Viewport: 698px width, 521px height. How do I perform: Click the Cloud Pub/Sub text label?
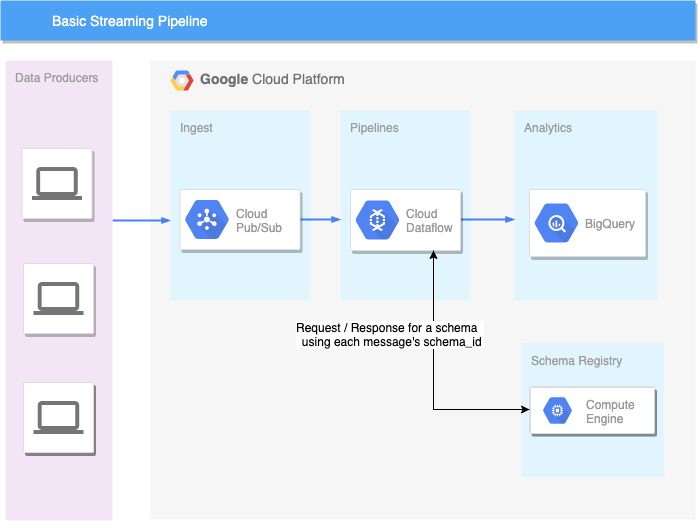pos(259,220)
